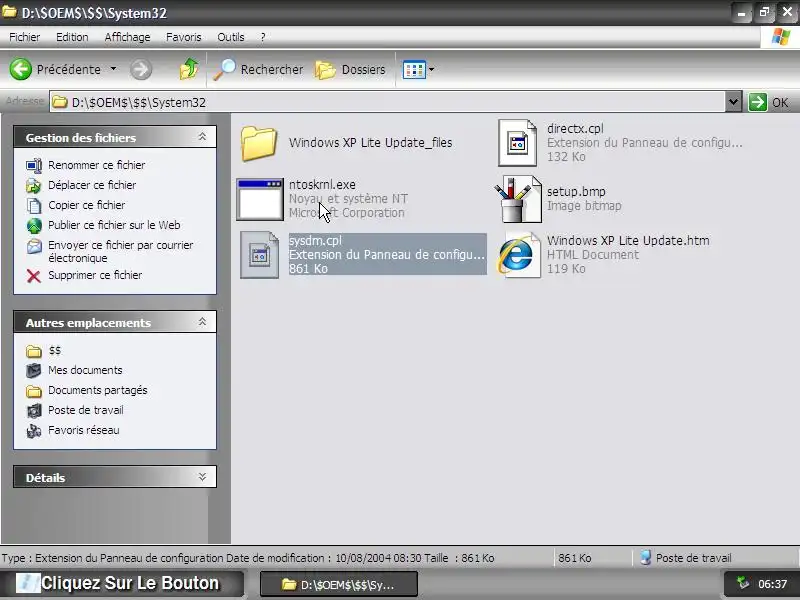Click the Poste de travail computer icon
Viewport: 800px width, 600px height.
(34, 410)
